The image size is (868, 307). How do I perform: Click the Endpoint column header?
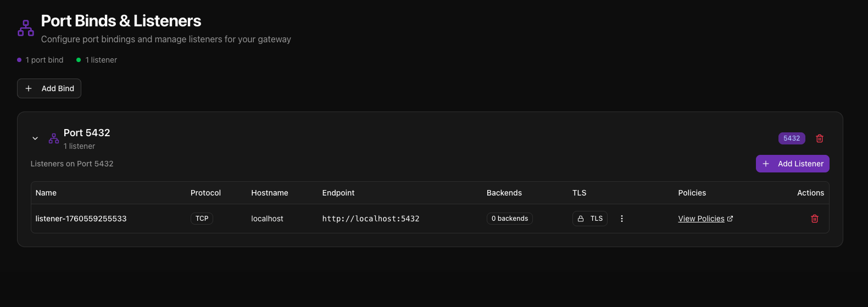click(x=338, y=193)
